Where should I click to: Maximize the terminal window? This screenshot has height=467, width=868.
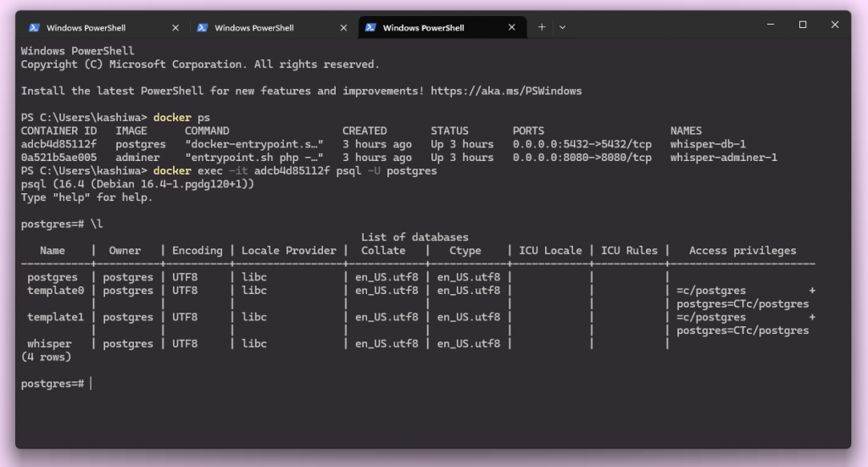(803, 25)
